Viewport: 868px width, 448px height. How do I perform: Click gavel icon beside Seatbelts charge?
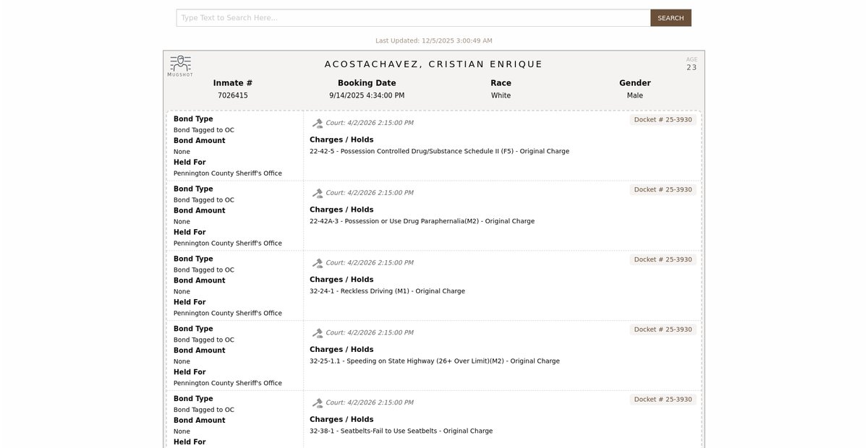coord(318,403)
